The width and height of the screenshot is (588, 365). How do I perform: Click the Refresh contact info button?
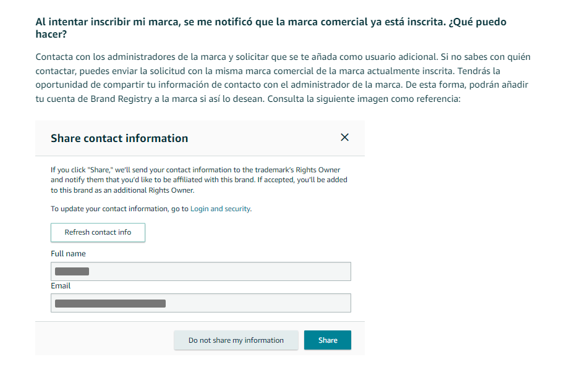point(98,232)
